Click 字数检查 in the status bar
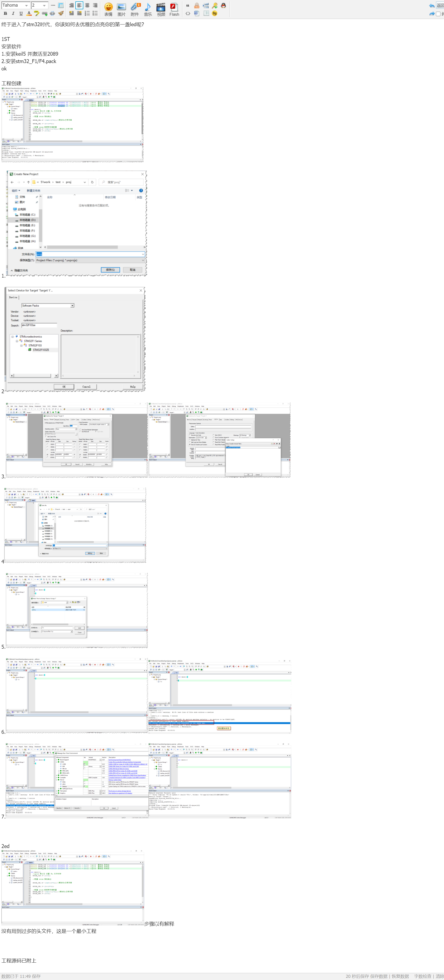This screenshot has width=444, height=980. click(x=423, y=976)
